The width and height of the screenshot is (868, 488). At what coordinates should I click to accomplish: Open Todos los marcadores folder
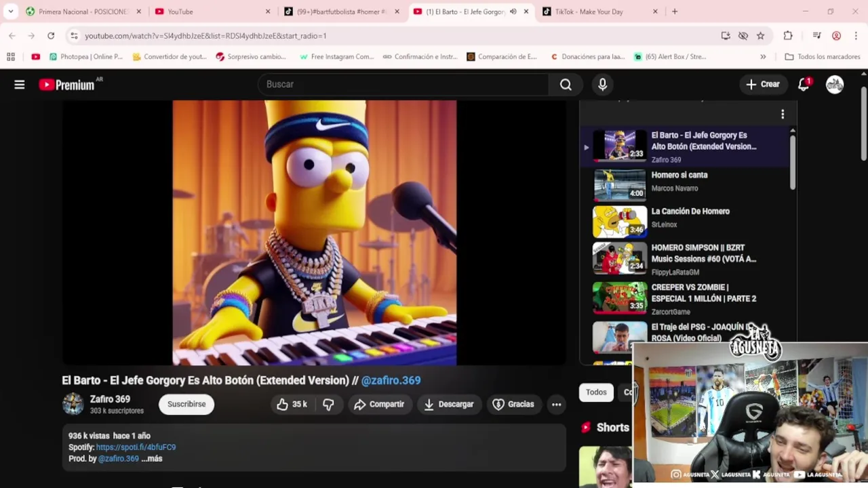822,57
